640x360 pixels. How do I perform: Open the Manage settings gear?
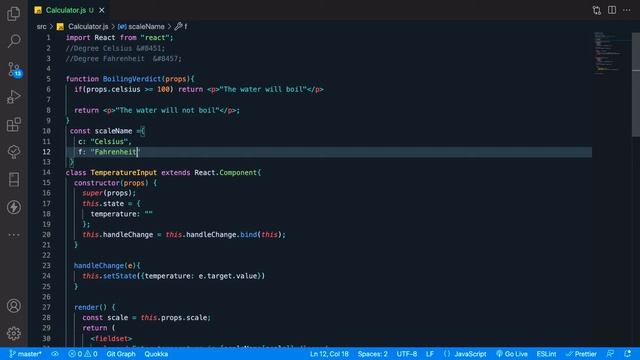click(x=13, y=333)
